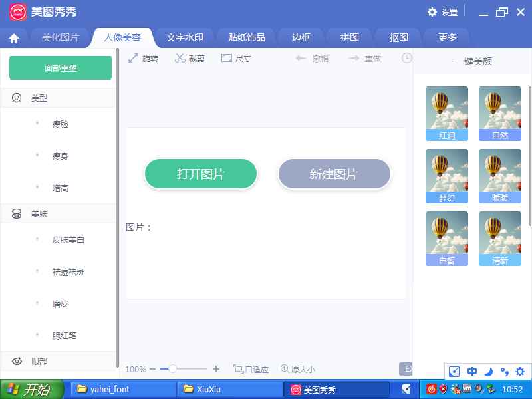532x399 pixels.
Task: Select the Rotate (旋转) tool
Action: pyautogui.click(x=143, y=59)
